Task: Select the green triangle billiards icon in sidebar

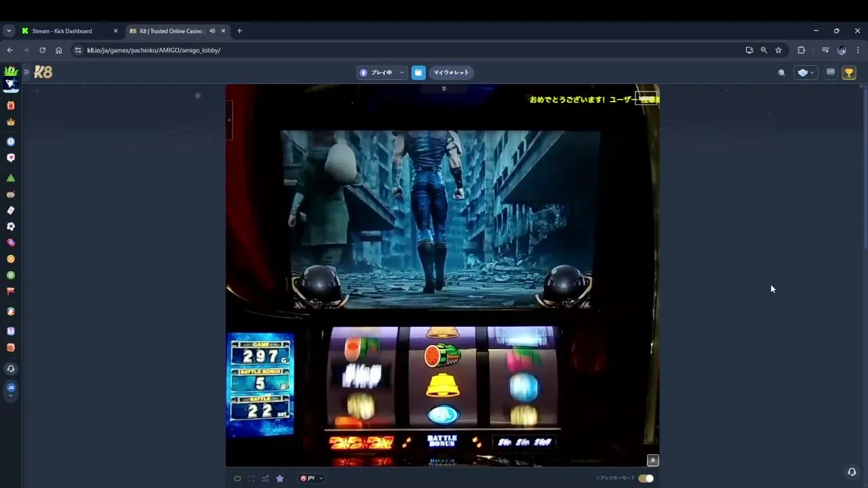Action: coord(10,178)
